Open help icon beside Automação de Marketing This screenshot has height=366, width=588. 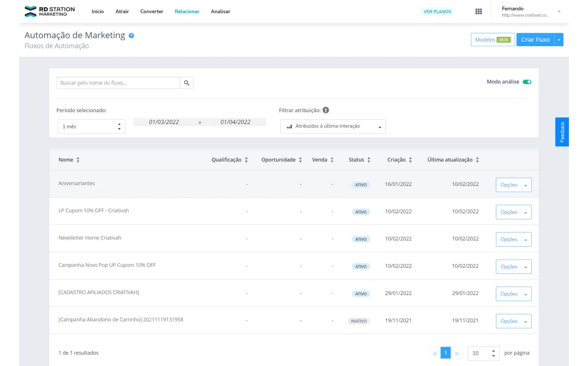click(131, 35)
